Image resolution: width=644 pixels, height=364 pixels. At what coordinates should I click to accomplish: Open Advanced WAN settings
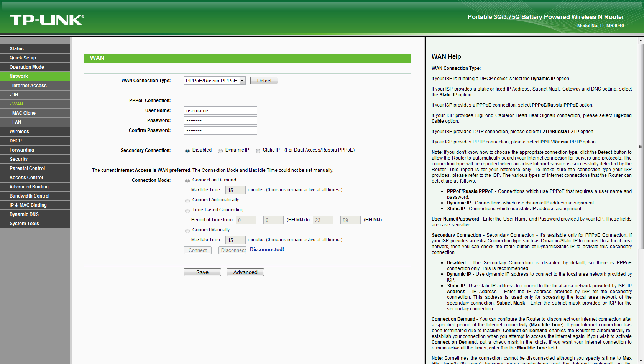pos(245,272)
